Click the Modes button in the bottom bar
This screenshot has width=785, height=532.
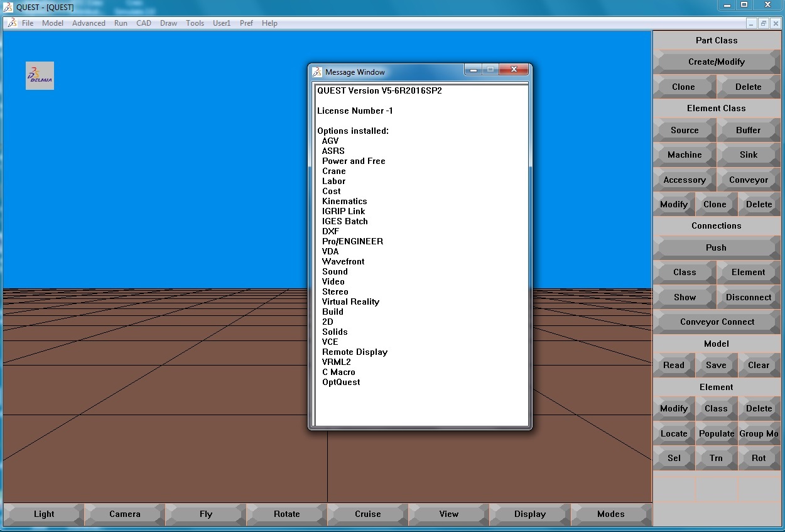(x=611, y=514)
